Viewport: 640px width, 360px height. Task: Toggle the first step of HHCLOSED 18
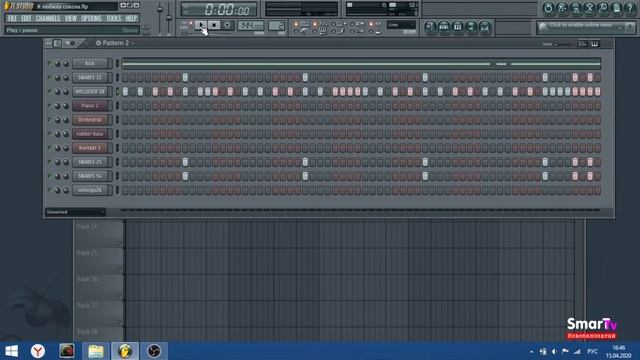(x=125, y=91)
